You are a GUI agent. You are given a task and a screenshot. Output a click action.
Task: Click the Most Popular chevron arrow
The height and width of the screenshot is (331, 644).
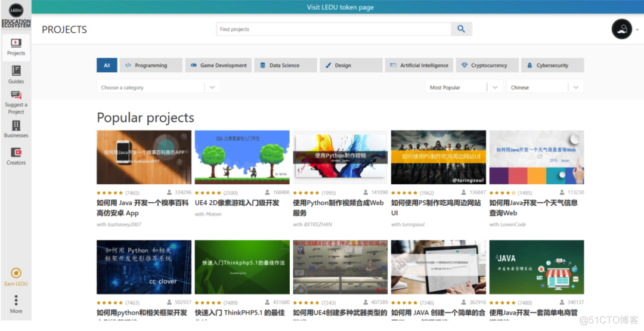494,87
